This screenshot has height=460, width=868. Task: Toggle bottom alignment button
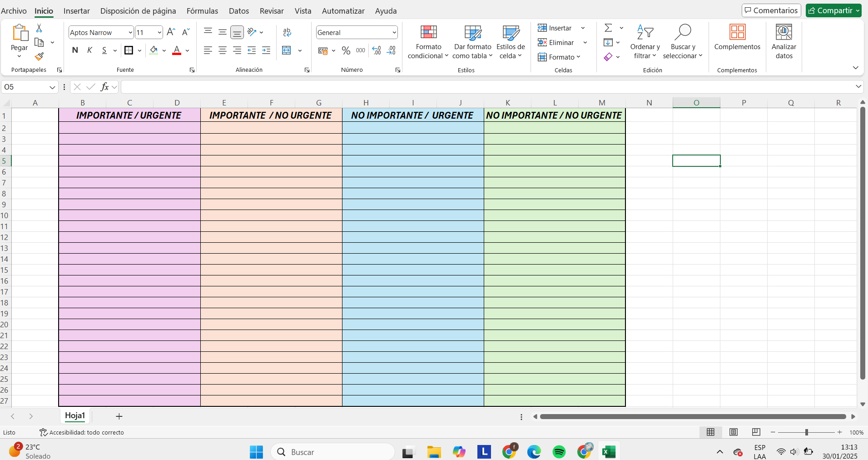[237, 32]
